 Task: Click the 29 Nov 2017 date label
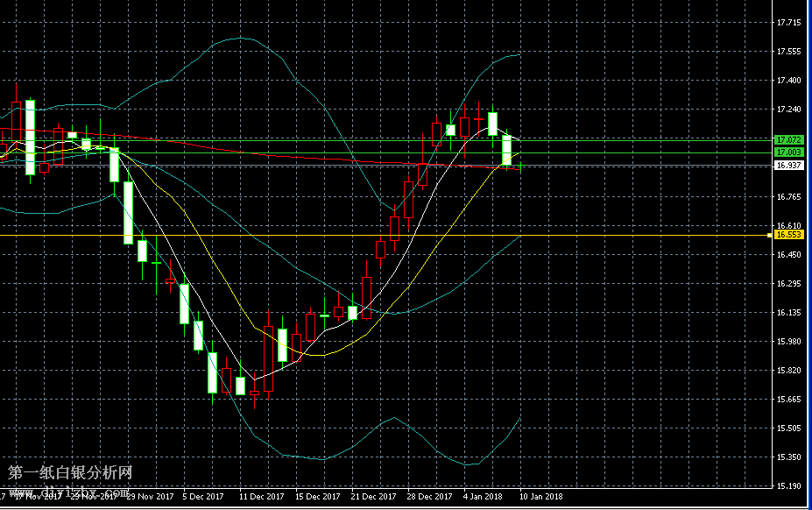coord(150,497)
